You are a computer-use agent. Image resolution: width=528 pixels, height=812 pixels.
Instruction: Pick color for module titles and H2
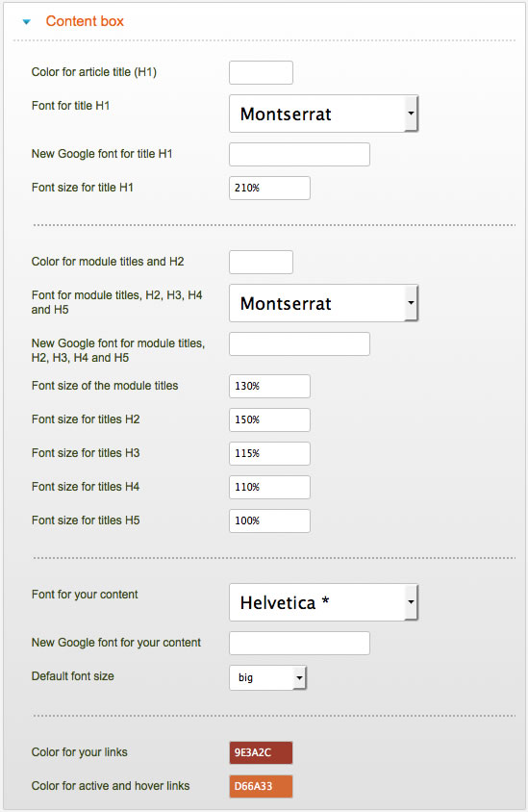tap(261, 262)
